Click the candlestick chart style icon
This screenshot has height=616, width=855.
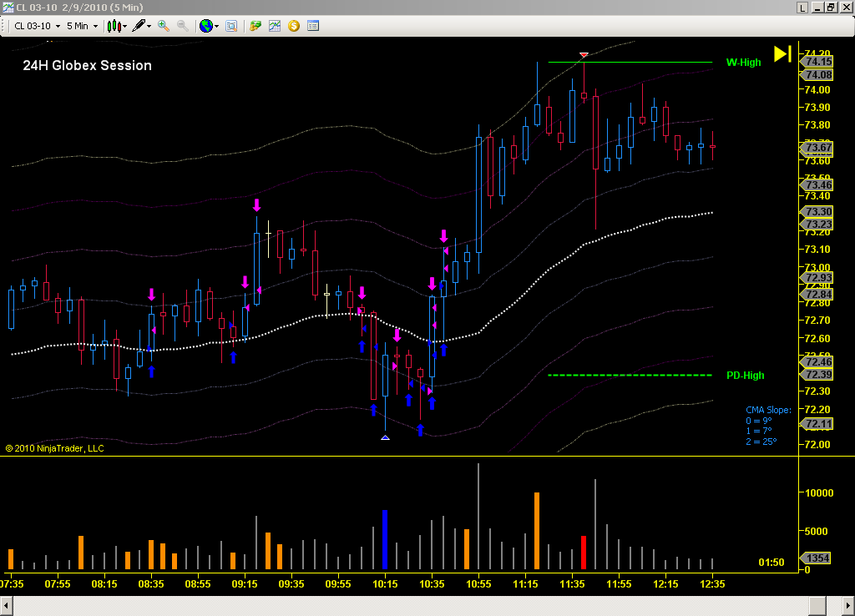(x=114, y=26)
